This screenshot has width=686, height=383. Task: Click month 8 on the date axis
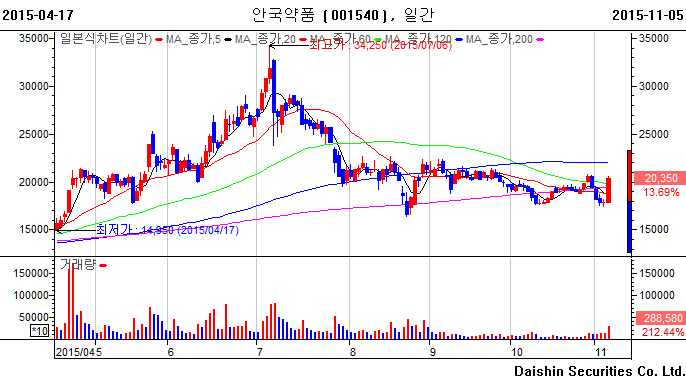click(x=353, y=352)
